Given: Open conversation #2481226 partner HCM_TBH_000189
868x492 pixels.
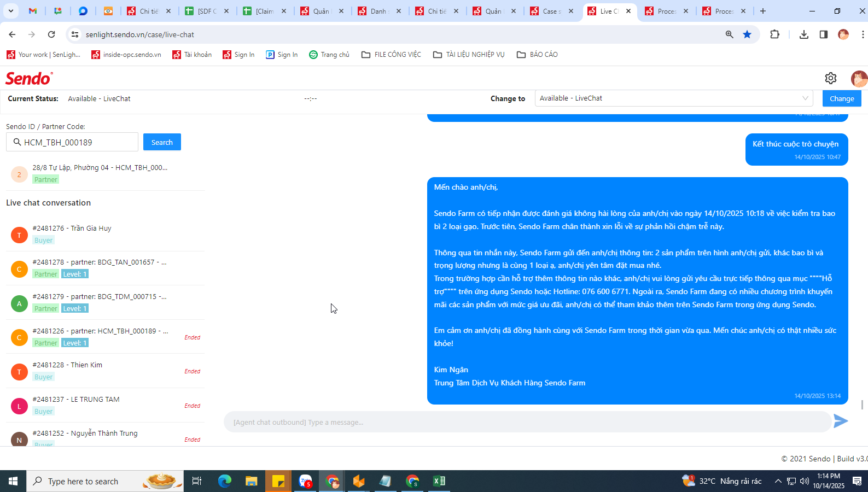Looking at the screenshot, I should coord(105,337).
